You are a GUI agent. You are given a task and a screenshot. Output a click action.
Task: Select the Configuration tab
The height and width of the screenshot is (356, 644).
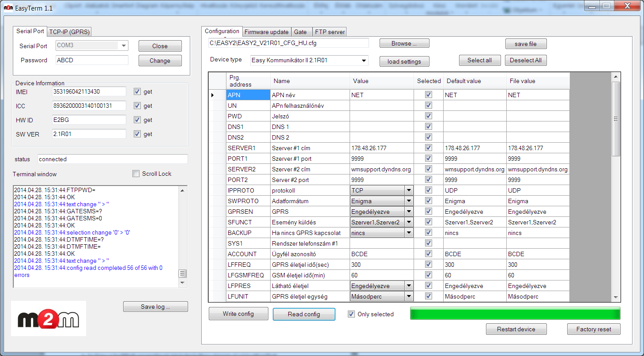tap(222, 31)
